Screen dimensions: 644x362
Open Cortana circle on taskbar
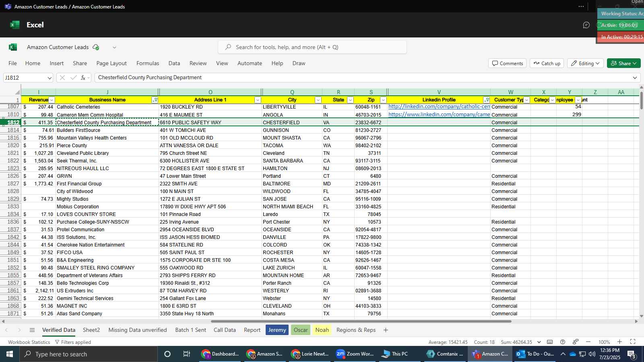[x=167, y=354]
